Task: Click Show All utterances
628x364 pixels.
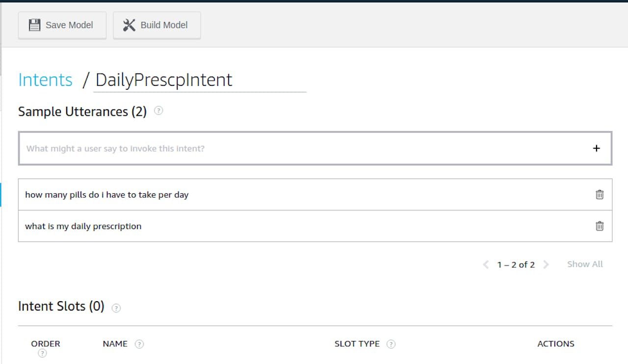Action: 585,264
